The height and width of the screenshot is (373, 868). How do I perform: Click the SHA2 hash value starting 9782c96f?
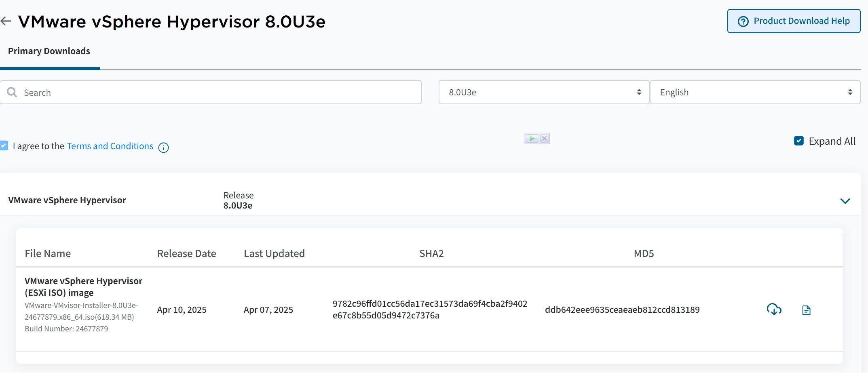coord(430,310)
